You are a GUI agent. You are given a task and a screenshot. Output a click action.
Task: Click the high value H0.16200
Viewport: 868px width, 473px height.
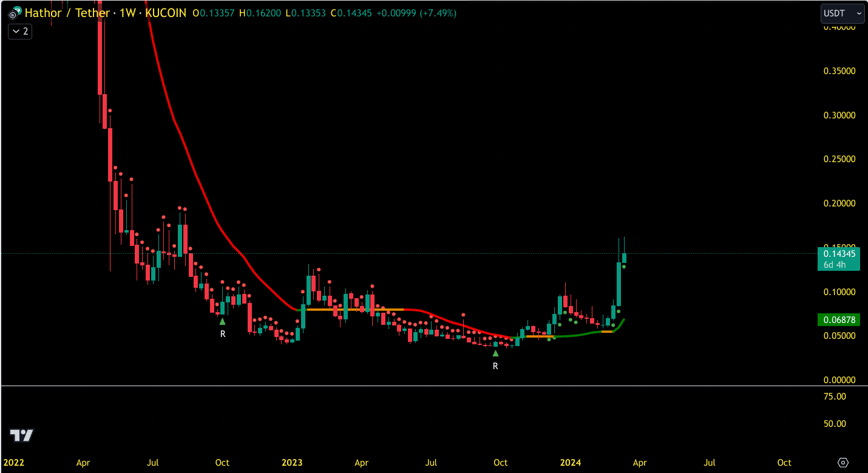259,13
